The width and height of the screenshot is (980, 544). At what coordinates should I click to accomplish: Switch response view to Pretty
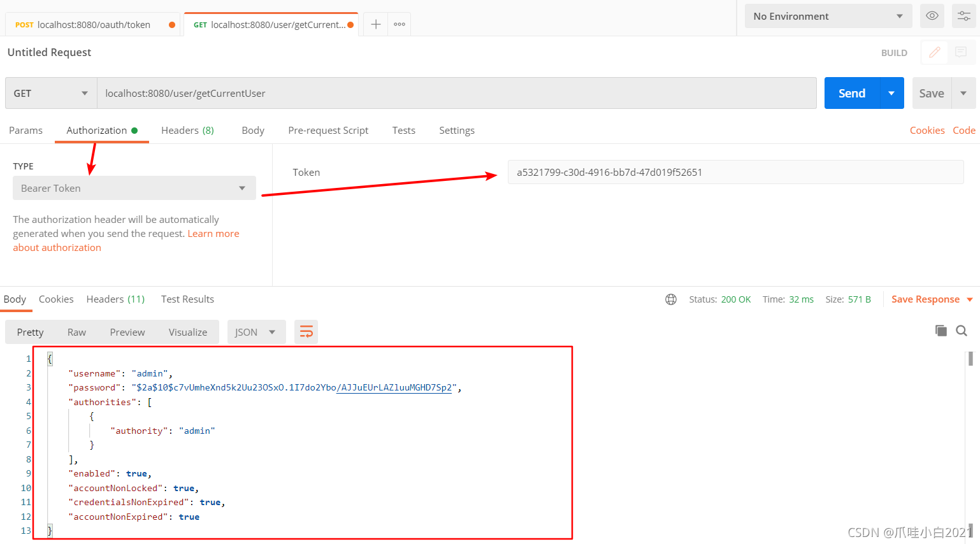(30, 332)
